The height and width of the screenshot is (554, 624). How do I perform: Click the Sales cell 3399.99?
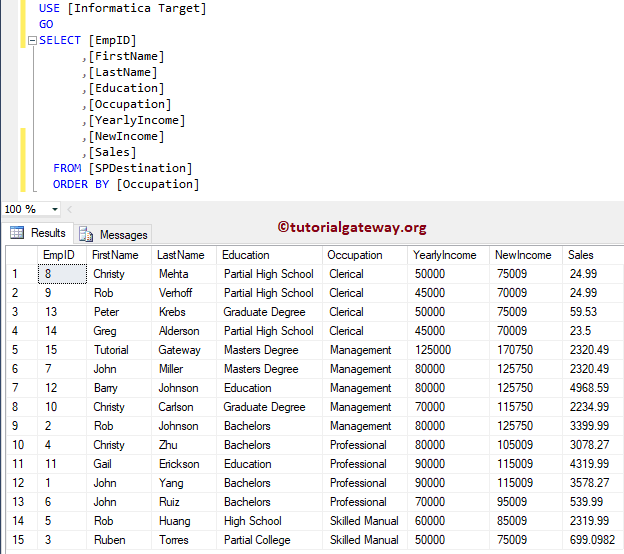pos(593,426)
